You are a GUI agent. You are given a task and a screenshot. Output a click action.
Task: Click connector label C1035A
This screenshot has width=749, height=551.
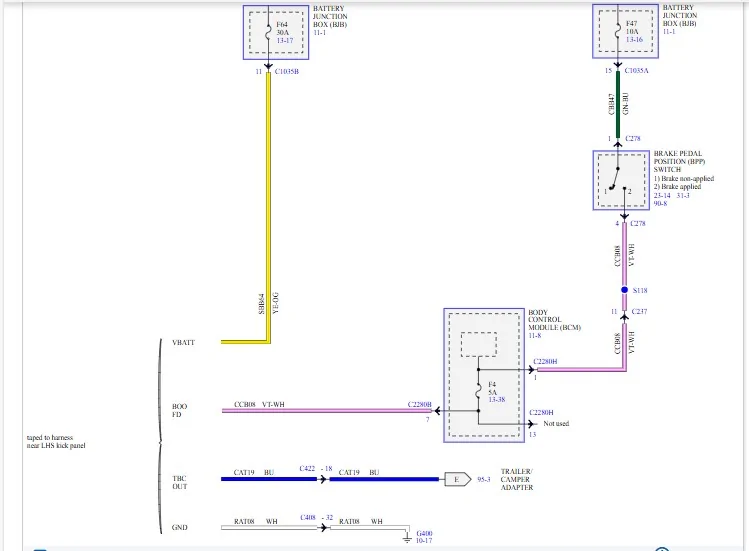click(636, 71)
